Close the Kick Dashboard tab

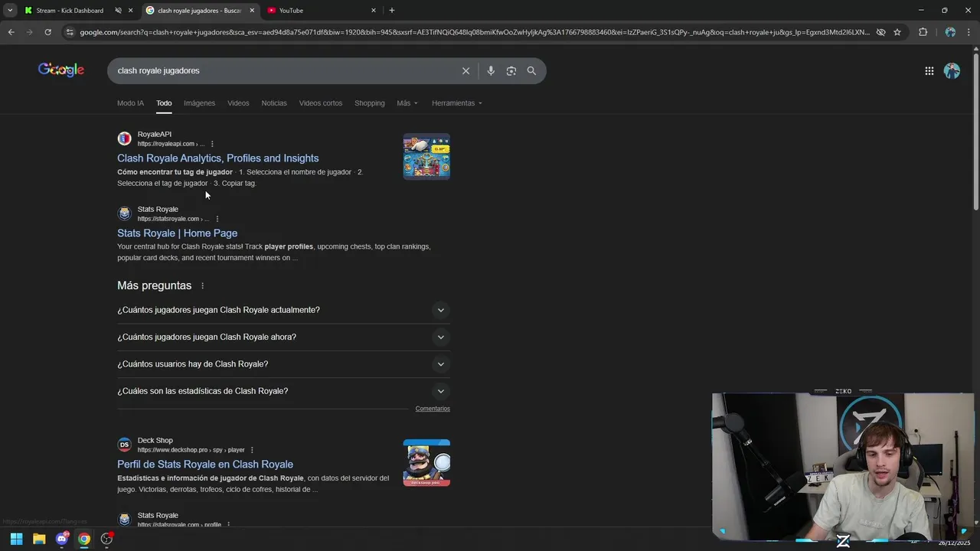[130, 11]
